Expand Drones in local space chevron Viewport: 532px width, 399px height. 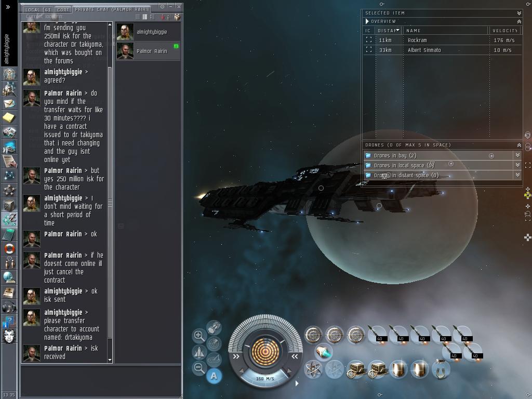point(517,165)
